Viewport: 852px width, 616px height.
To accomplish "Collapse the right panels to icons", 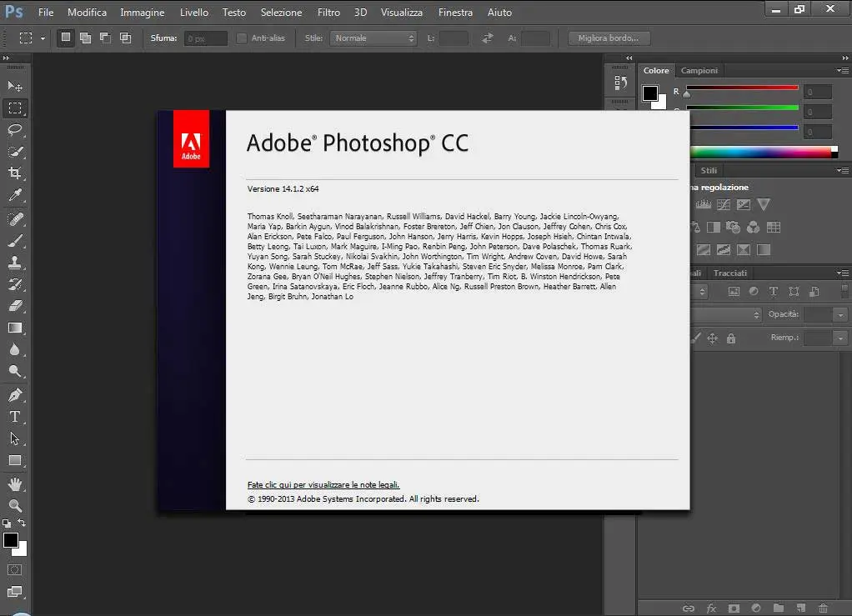I will tap(845, 58).
